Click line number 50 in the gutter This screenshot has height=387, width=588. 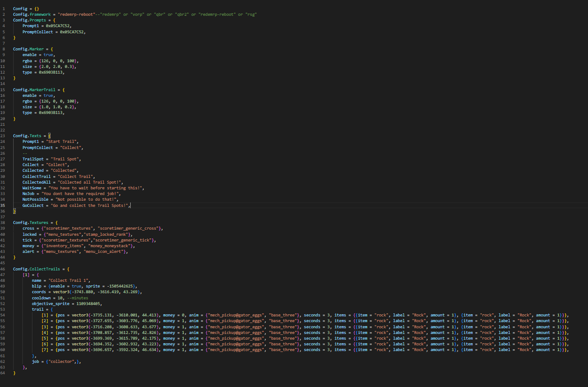point(4,291)
